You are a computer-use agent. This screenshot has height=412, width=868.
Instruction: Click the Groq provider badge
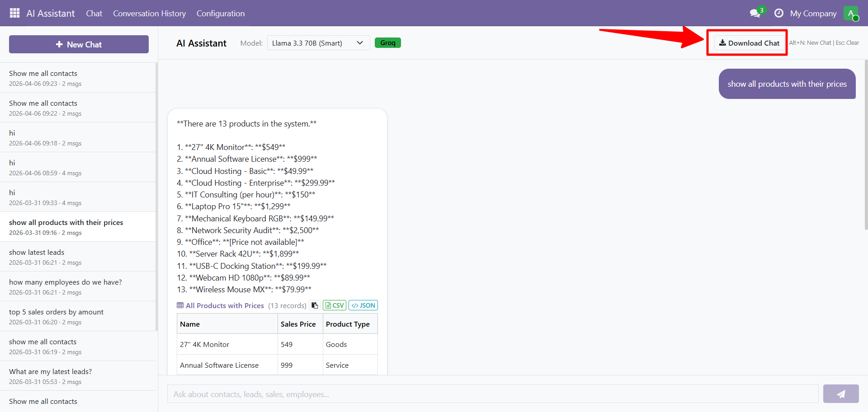point(388,42)
